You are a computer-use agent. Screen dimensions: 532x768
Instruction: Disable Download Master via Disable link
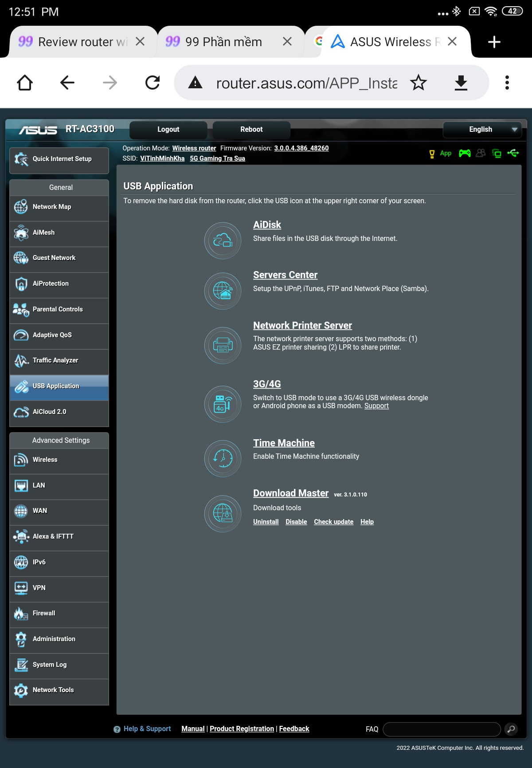[296, 522]
